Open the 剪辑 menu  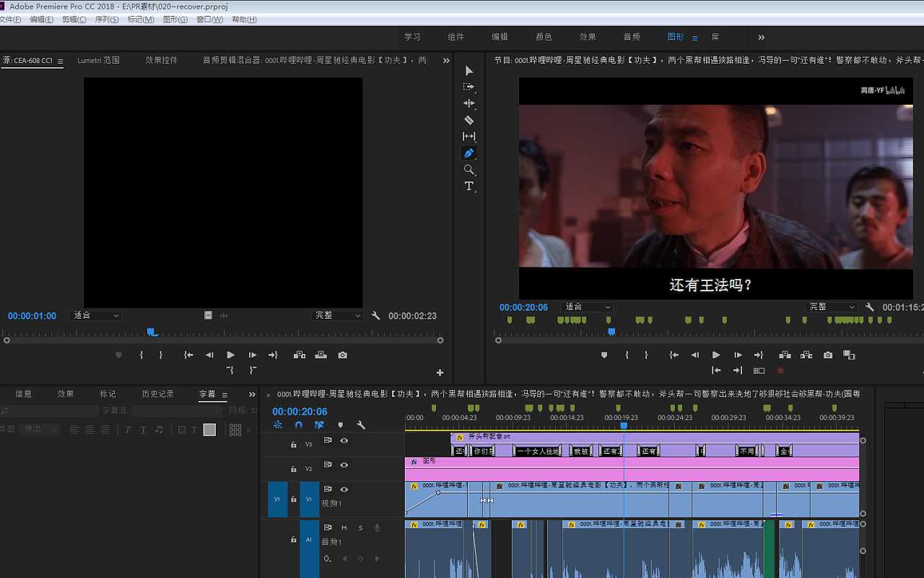tap(75, 20)
